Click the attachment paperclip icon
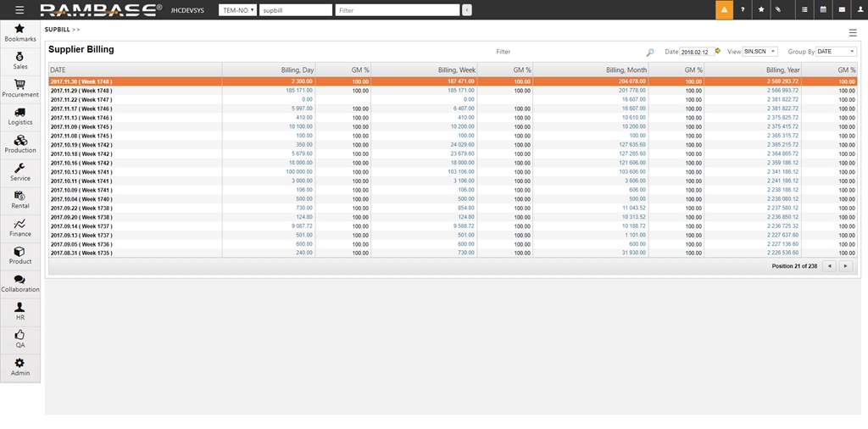 coord(779,10)
